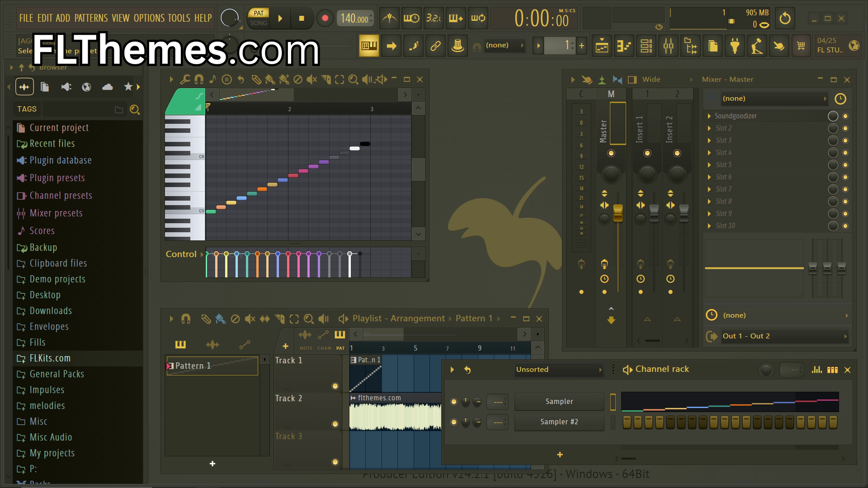Click the record button
Viewport: 868px width, 488px height.
click(x=325, y=19)
